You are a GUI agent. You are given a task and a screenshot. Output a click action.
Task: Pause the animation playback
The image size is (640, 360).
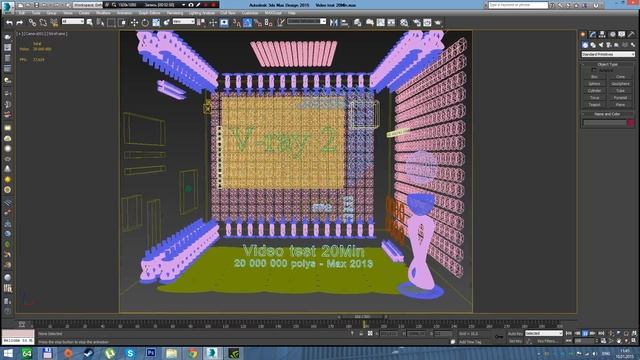pos(585,333)
